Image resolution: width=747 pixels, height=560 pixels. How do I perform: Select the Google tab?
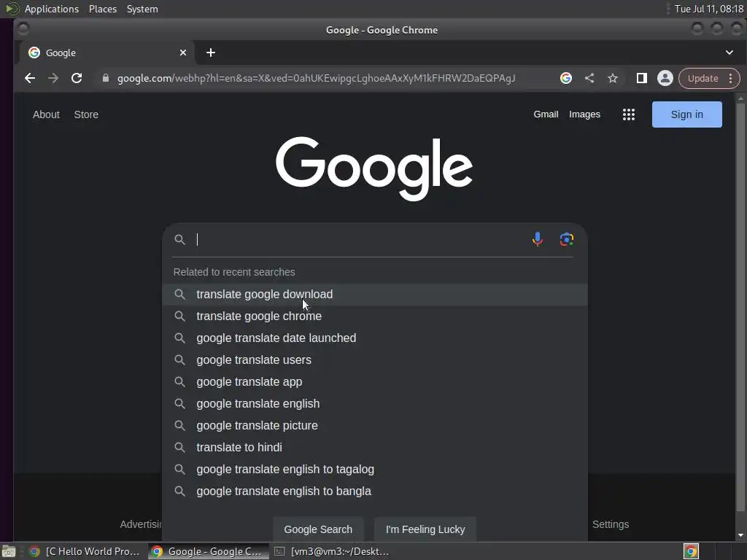tap(107, 52)
